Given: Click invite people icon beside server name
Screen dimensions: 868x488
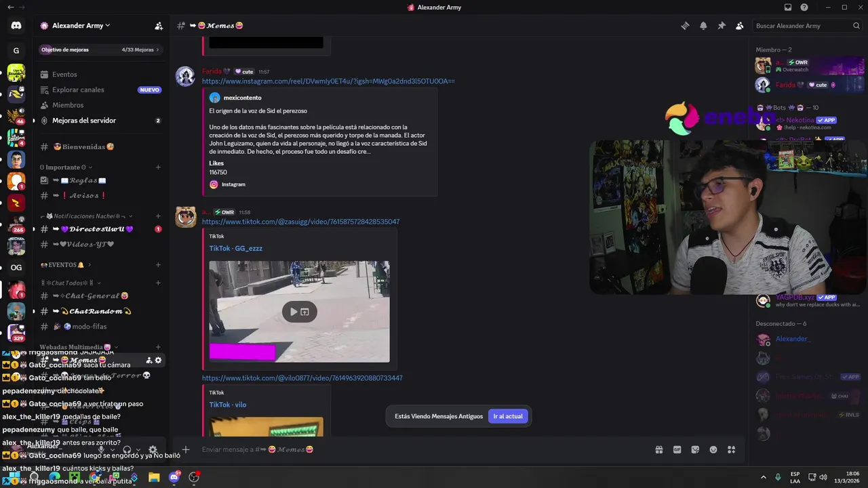Looking at the screenshot, I should click(x=159, y=26).
